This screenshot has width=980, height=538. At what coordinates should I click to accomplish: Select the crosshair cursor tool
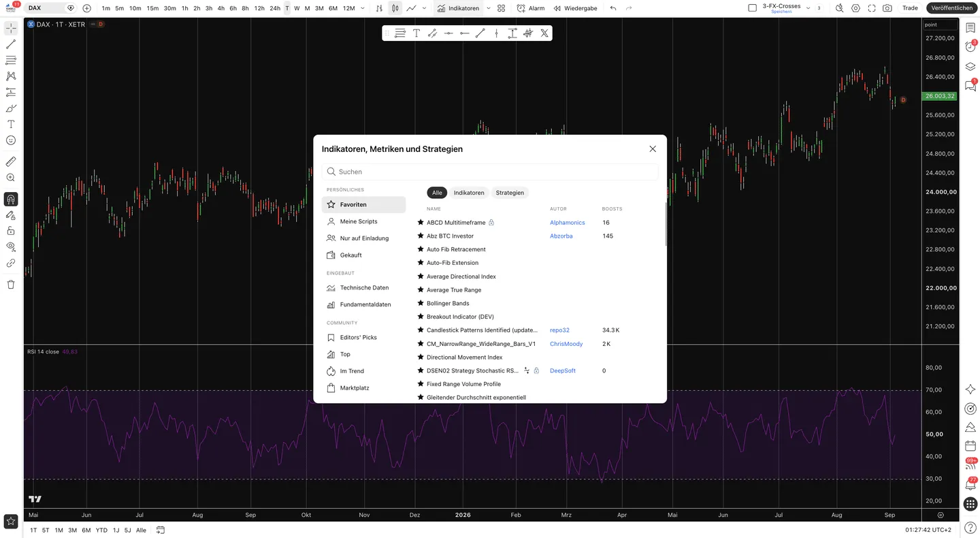[x=11, y=28]
